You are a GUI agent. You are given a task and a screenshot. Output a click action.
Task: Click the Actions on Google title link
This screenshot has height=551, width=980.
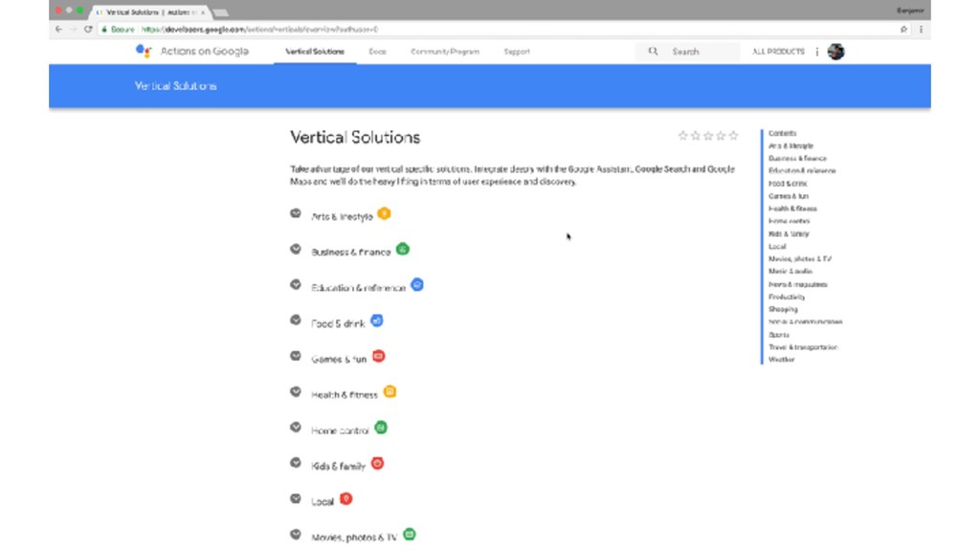pos(205,52)
